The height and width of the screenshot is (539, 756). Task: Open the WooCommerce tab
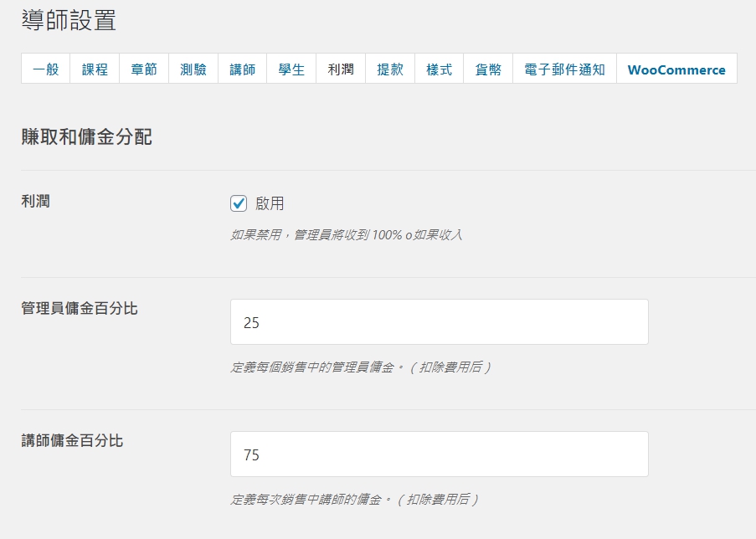(x=677, y=69)
